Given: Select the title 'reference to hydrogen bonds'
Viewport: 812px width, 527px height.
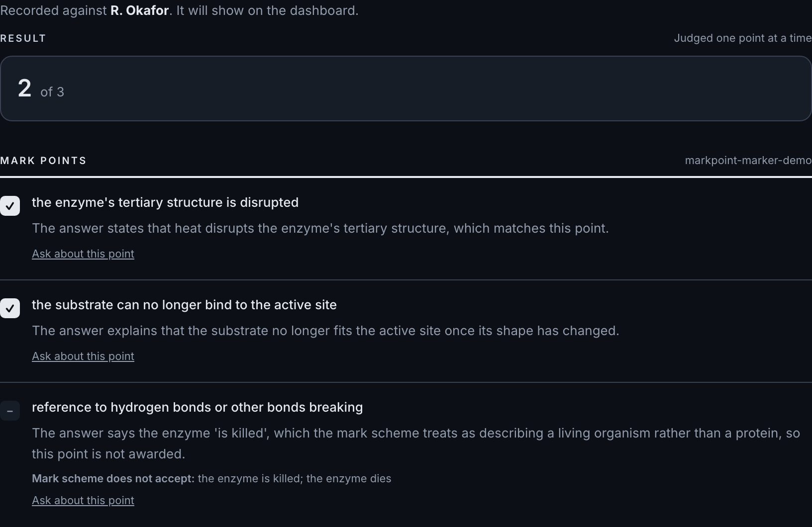Looking at the screenshot, I should point(197,407).
